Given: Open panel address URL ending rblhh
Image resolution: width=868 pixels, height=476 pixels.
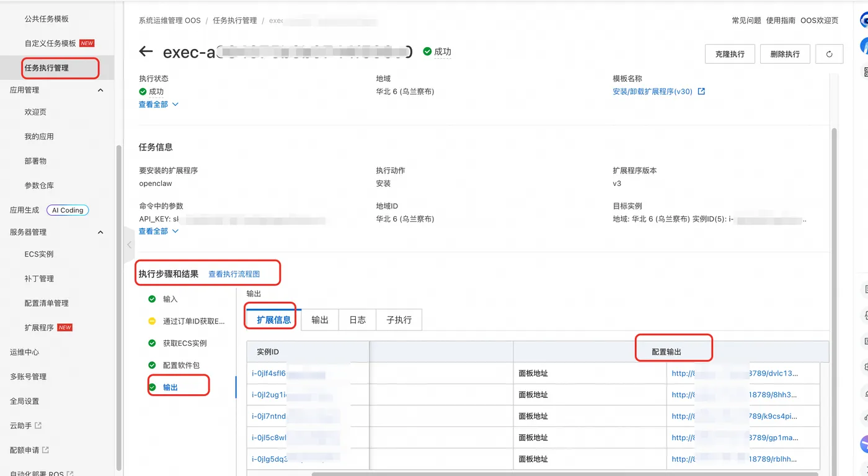Looking at the screenshot, I should [735, 459].
